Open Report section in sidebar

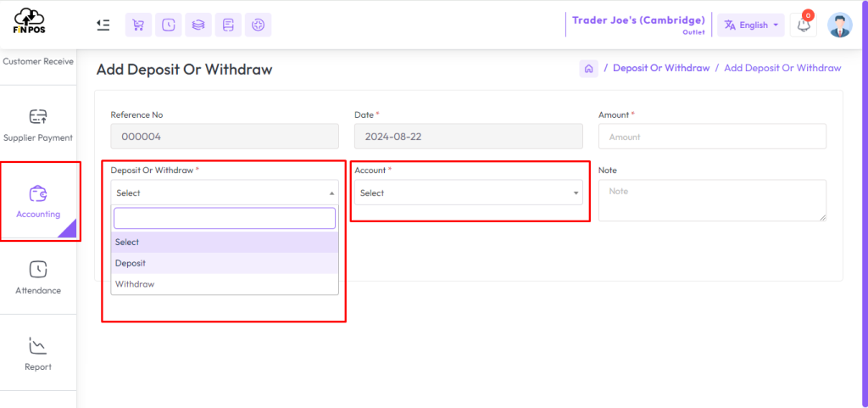[38, 355]
